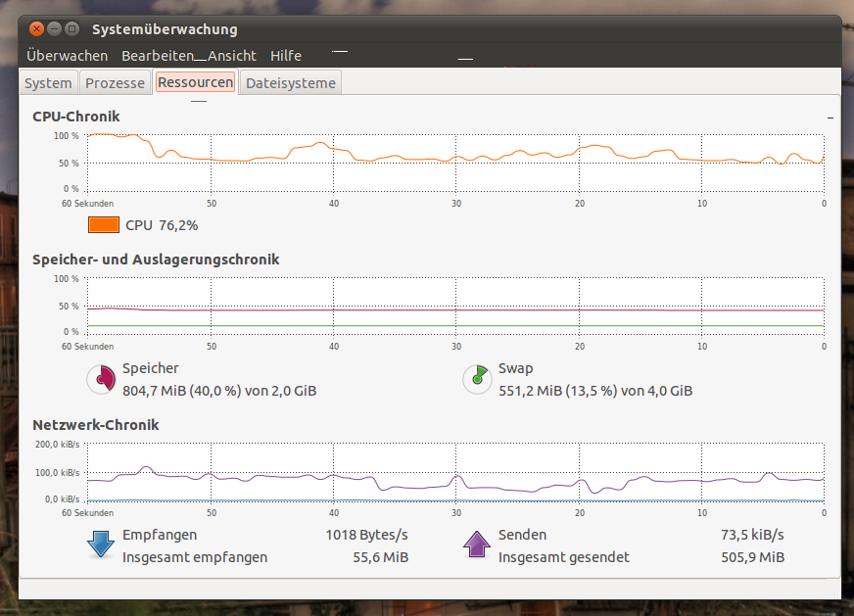Click the blue Empfangen download arrow icon

pos(101,545)
